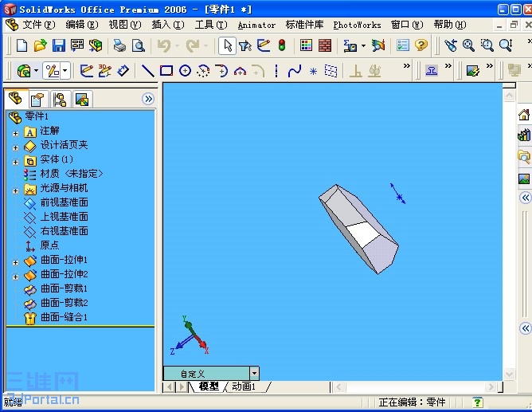
Task: Open the 插入(I) menu
Action: click(x=168, y=25)
